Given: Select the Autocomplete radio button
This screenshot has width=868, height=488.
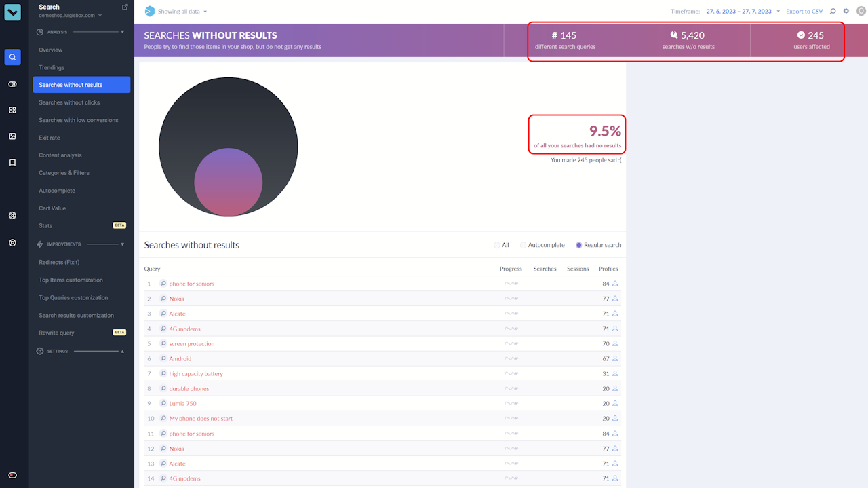Looking at the screenshot, I should coord(523,245).
